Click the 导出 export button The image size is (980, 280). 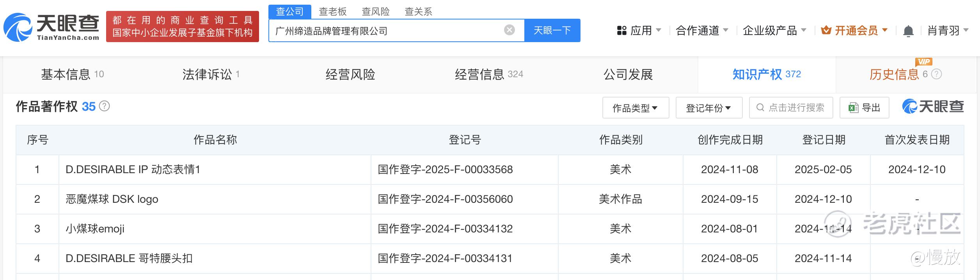[864, 108]
